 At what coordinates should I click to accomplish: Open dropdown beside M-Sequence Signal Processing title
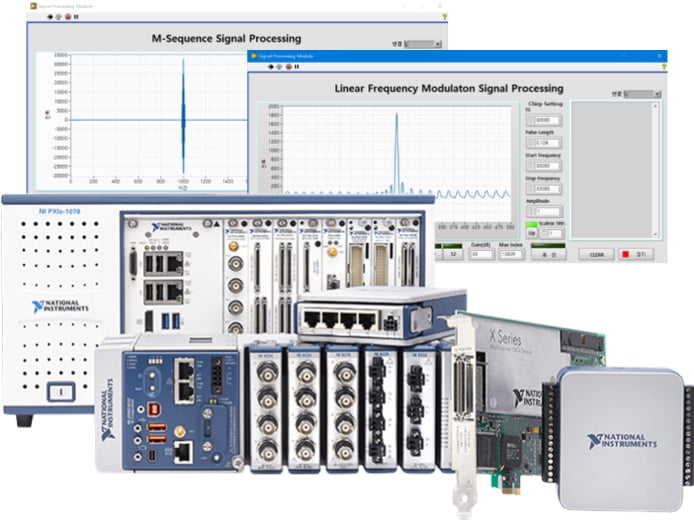(423, 44)
